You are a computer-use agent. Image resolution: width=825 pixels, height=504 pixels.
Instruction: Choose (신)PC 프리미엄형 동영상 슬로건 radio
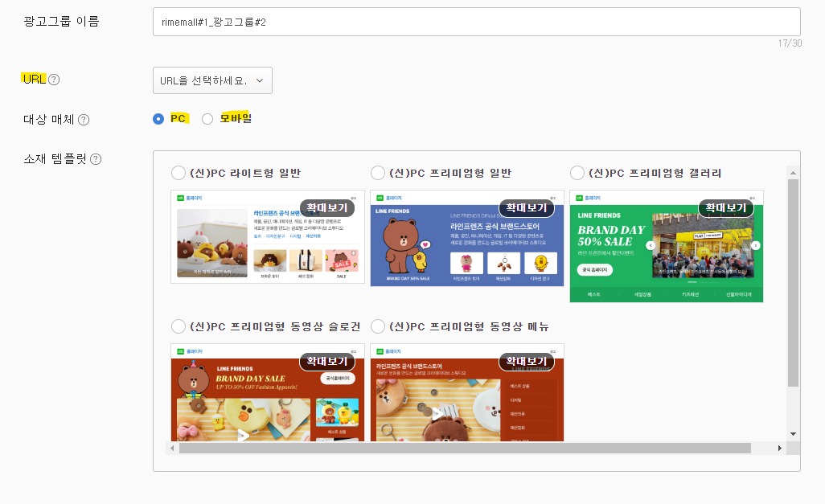tap(179, 326)
